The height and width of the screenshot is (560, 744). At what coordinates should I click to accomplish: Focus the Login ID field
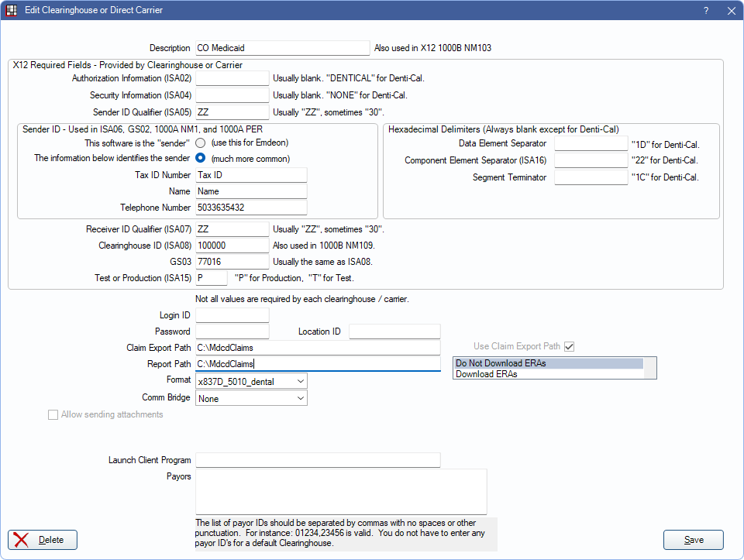pyautogui.click(x=232, y=315)
